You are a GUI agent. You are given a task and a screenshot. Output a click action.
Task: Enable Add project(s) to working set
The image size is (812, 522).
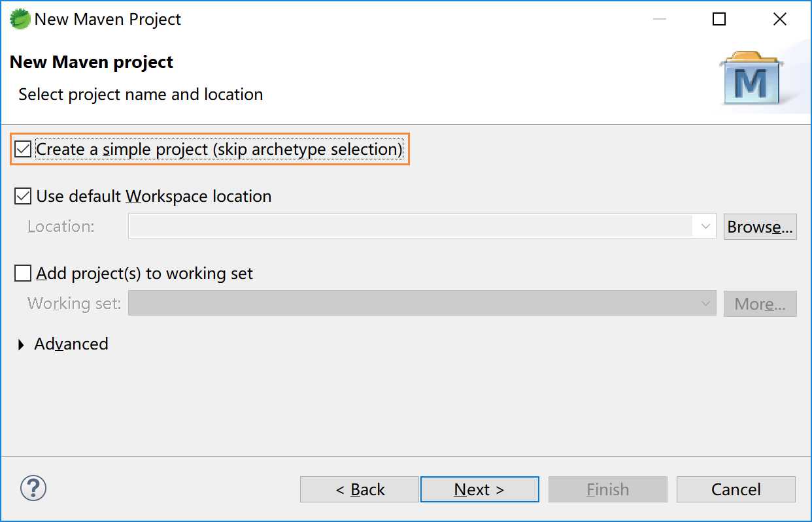(23, 273)
